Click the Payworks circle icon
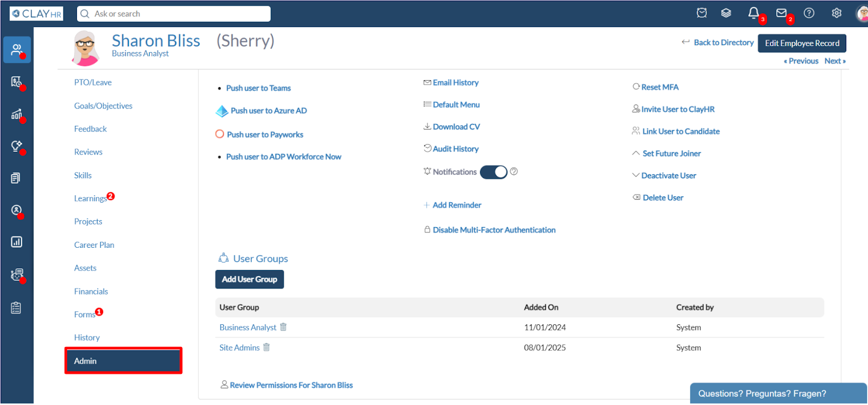The image size is (868, 405). 220,134
